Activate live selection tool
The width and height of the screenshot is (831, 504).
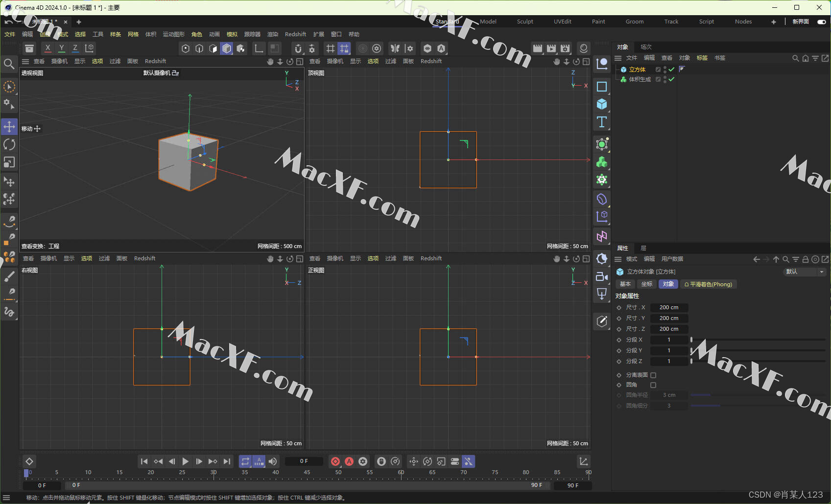pos(9,87)
